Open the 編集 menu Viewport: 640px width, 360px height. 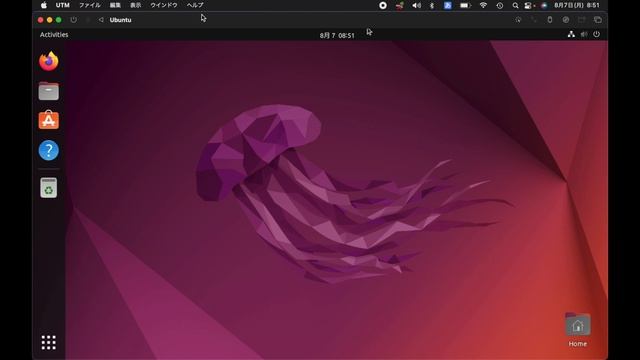(115, 5)
